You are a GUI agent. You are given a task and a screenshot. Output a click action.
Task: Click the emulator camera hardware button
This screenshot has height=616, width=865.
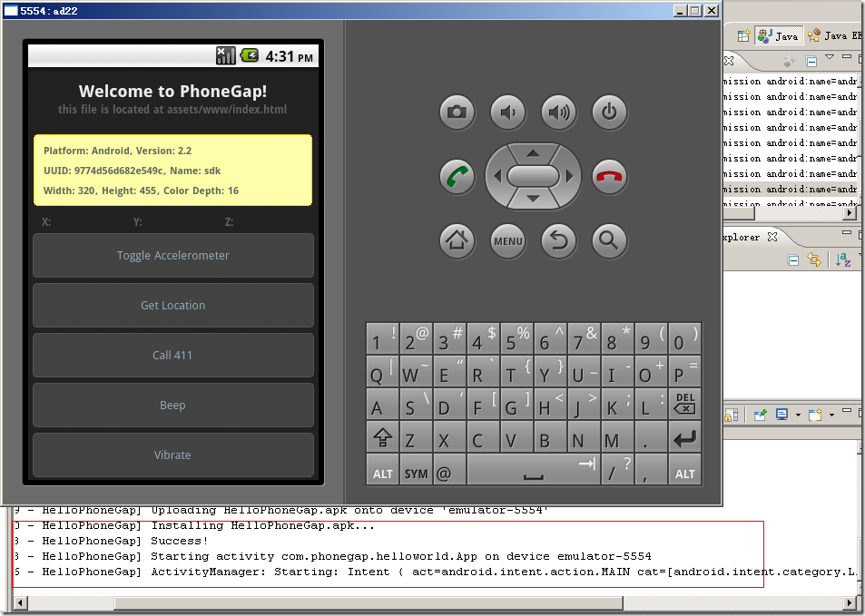457,112
